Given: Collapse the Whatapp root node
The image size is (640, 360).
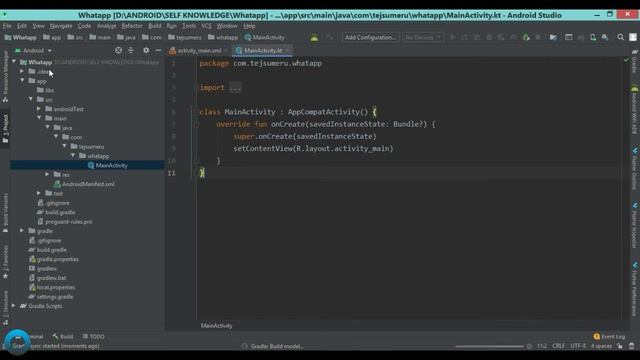Looking at the screenshot, I should point(14,62).
